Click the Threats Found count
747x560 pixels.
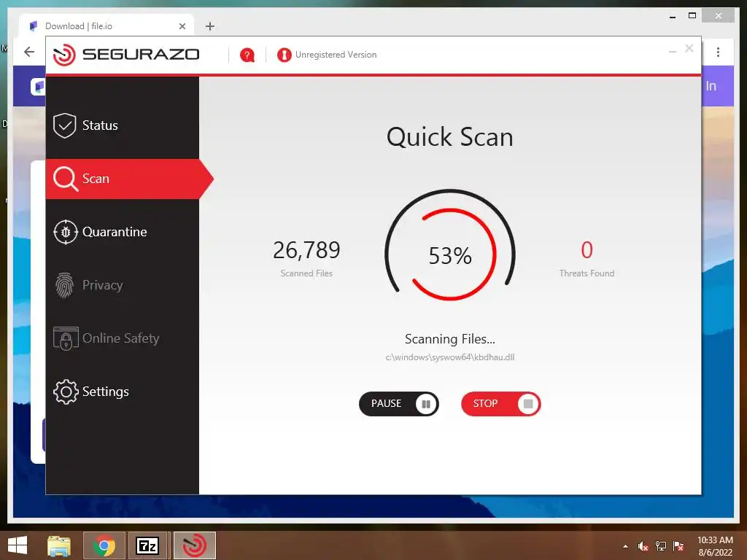pos(587,250)
